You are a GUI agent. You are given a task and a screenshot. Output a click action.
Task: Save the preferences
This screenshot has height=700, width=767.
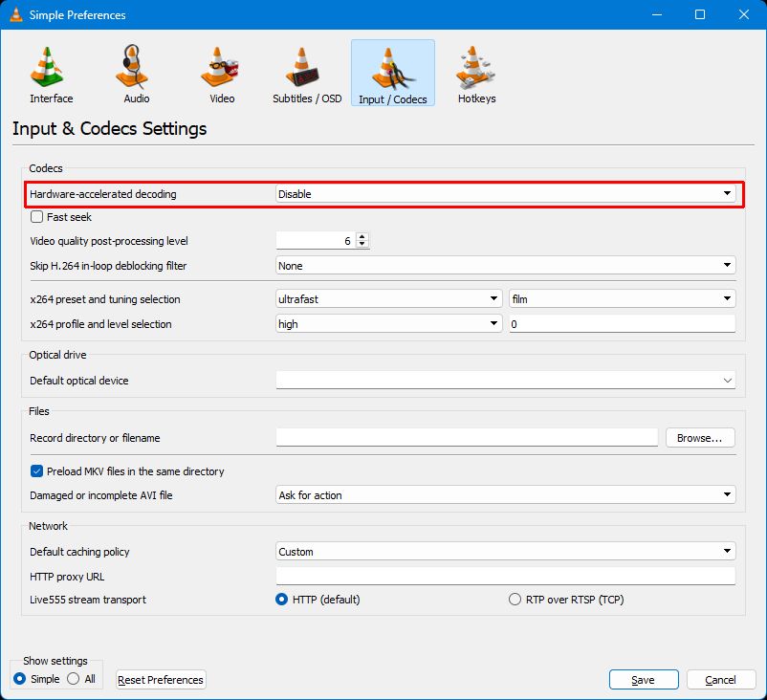[644, 680]
